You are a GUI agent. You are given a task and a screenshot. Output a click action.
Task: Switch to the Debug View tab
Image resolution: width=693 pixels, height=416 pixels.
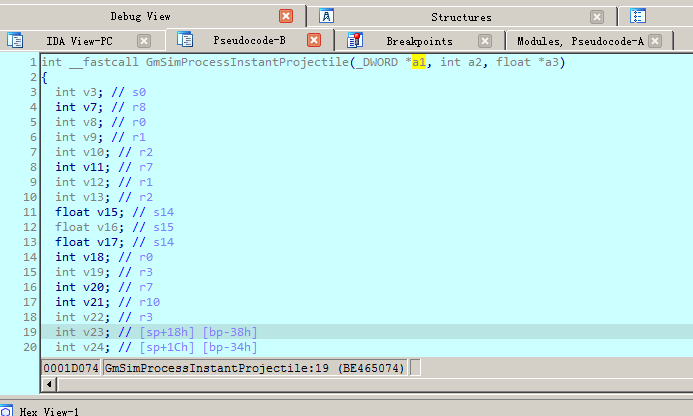pos(141,17)
